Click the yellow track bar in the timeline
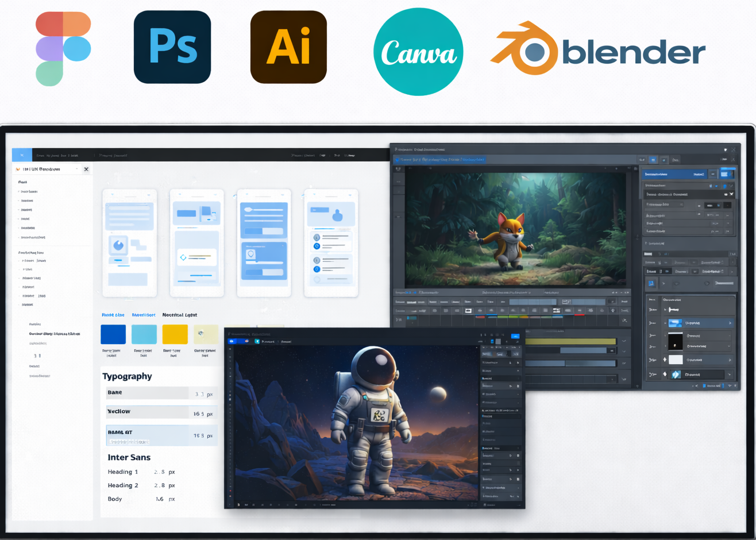 [570, 341]
